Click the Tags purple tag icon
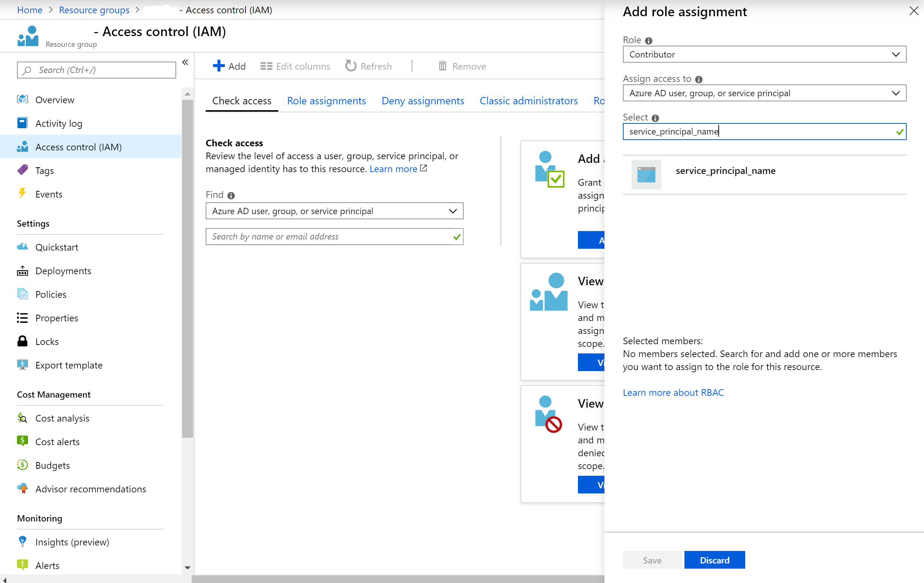The image size is (924, 583). click(x=22, y=170)
